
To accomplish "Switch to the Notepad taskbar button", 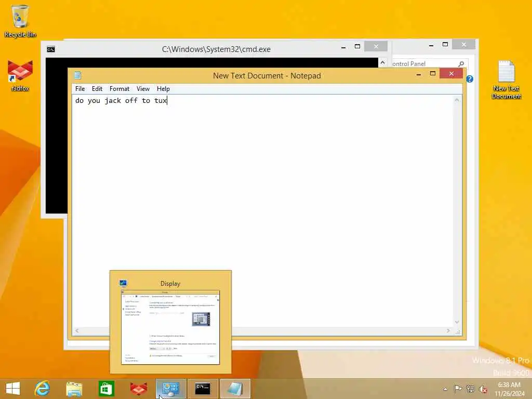I will 235,389.
